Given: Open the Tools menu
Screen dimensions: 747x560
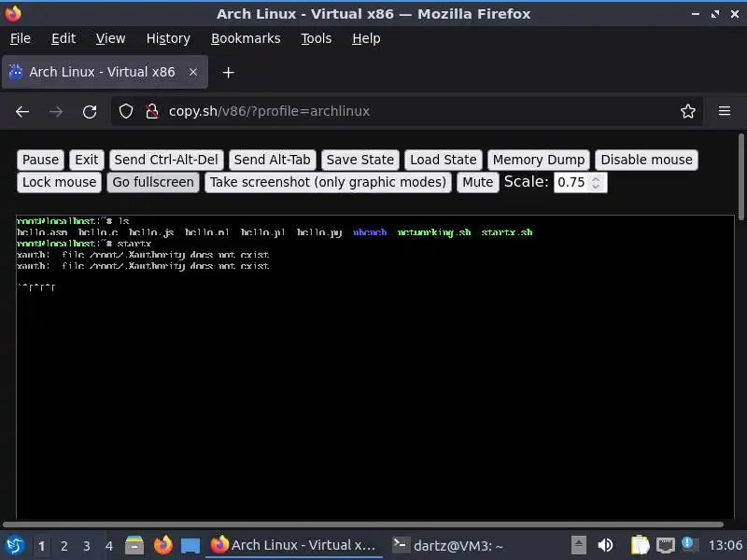Looking at the screenshot, I should click(x=317, y=38).
